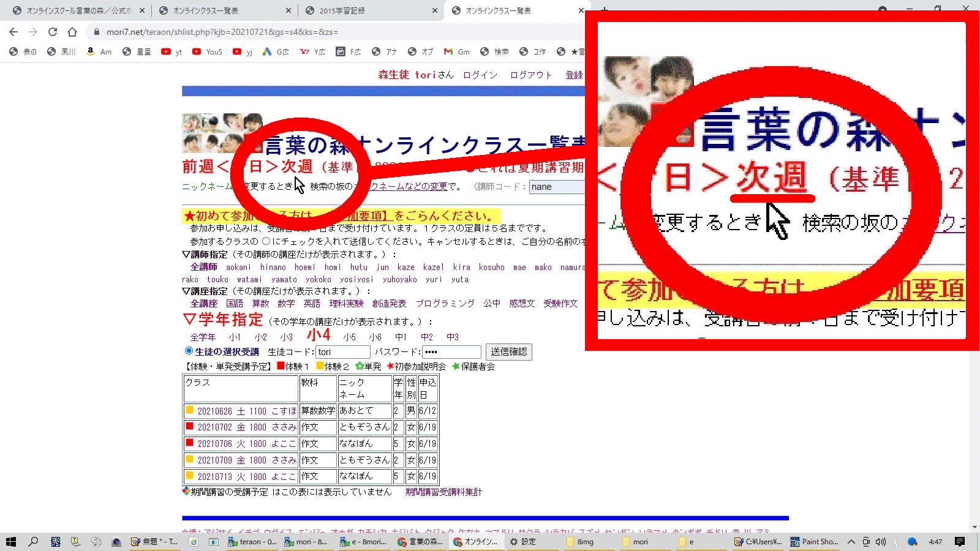This screenshot has height=551, width=980.
Task: Open class 20210709 金 1800 ささみ
Action: tap(247, 460)
